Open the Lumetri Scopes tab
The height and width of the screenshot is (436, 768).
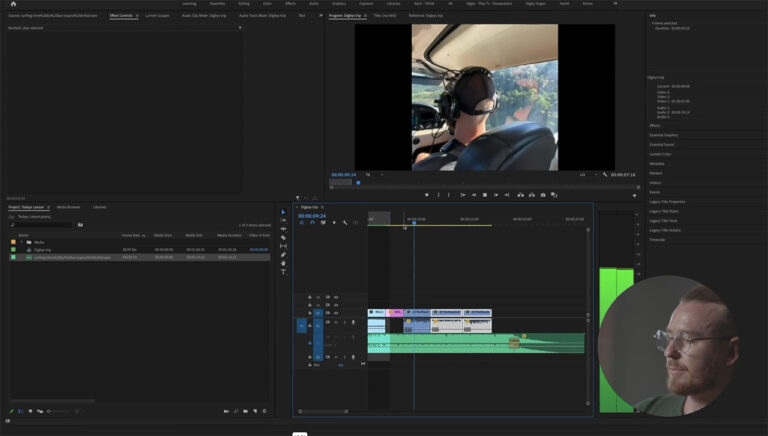[x=157, y=16]
